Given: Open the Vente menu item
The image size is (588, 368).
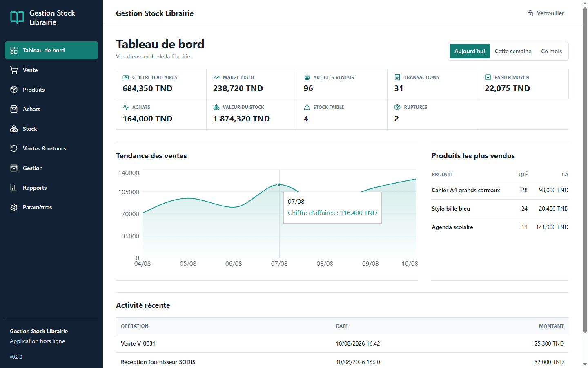Looking at the screenshot, I should [51, 70].
